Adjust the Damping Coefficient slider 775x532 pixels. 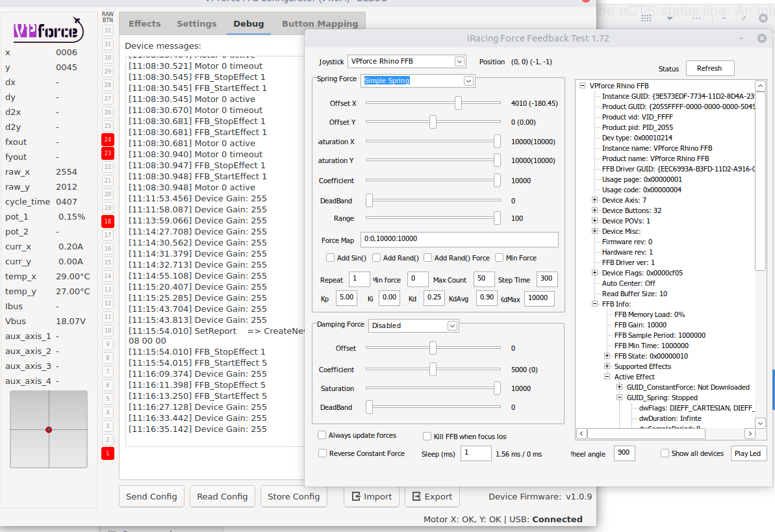pos(433,370)
